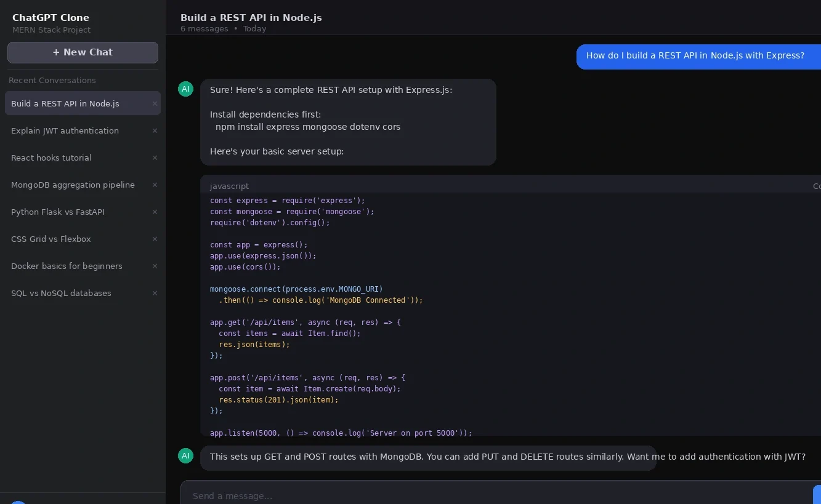Copy the JavaScript code snippet
821x504 pixels.
[818, 186]
